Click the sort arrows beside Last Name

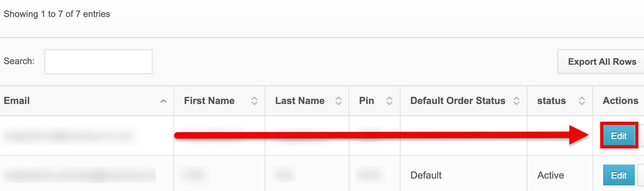coord(338,101)
